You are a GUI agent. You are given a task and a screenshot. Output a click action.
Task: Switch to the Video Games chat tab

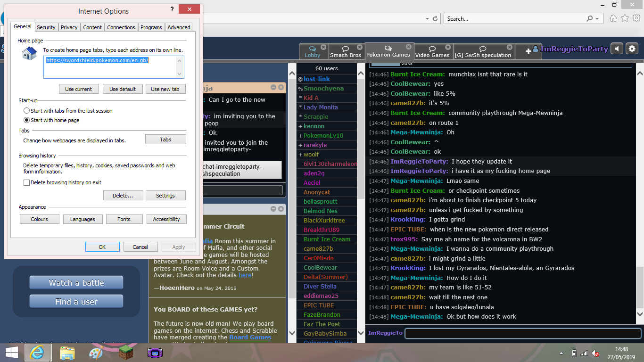coord(432,51)
